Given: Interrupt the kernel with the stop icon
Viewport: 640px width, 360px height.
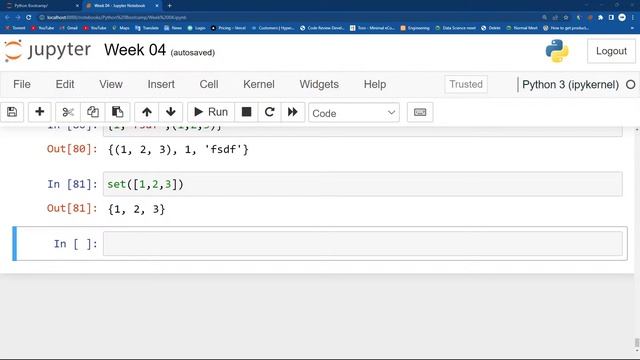Looking at the screenshot, I should tap(246, 112).
